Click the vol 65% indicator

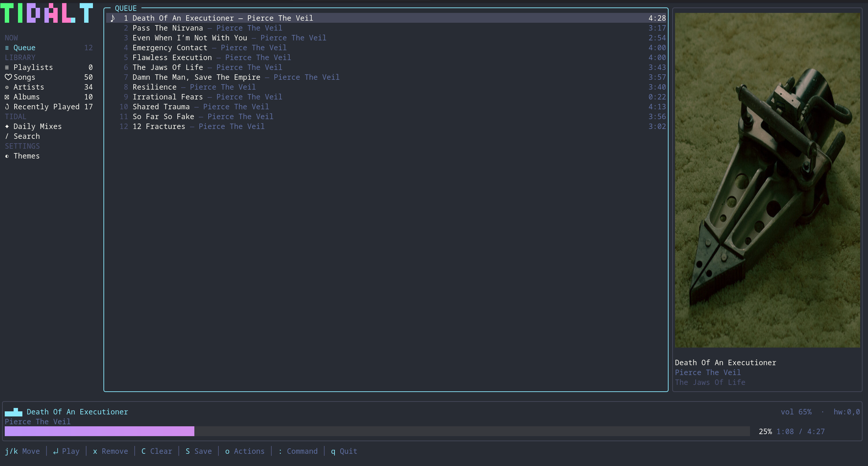(796, 412)
